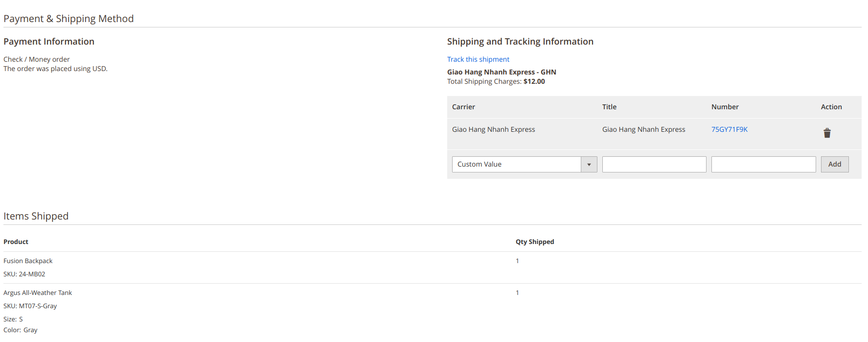Delete the 75GY71F9K tracking entry
Viewport: 868px width, 342px height.
click(827, 133)
